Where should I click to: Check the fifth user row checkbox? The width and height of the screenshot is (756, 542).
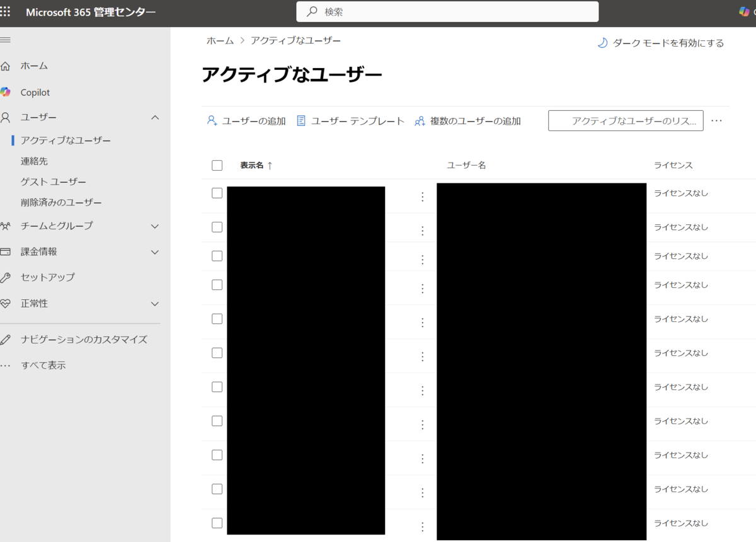click(217, 319)
